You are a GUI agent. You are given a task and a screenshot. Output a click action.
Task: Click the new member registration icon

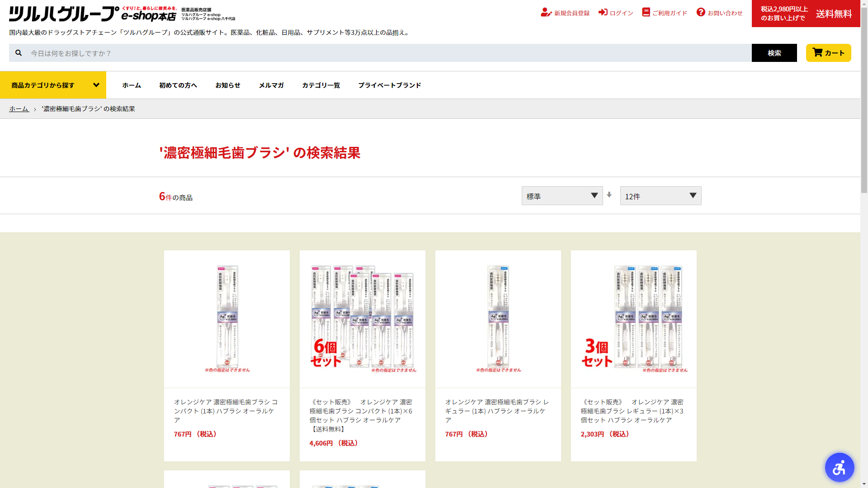[x=546, y=13]
